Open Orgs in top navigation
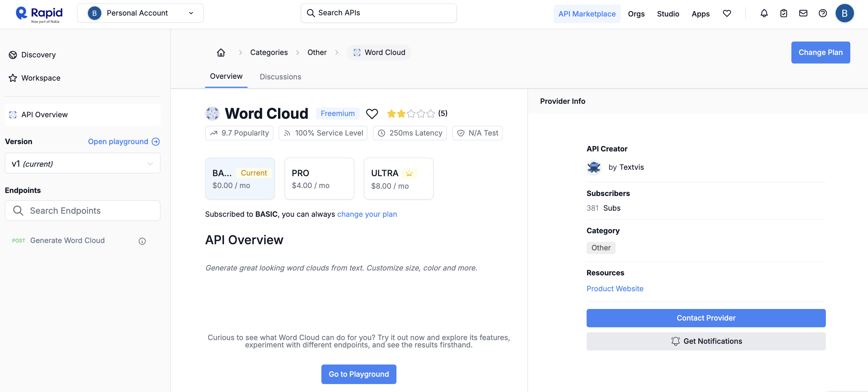Screen dimensions: 868x392 (636, 14)
